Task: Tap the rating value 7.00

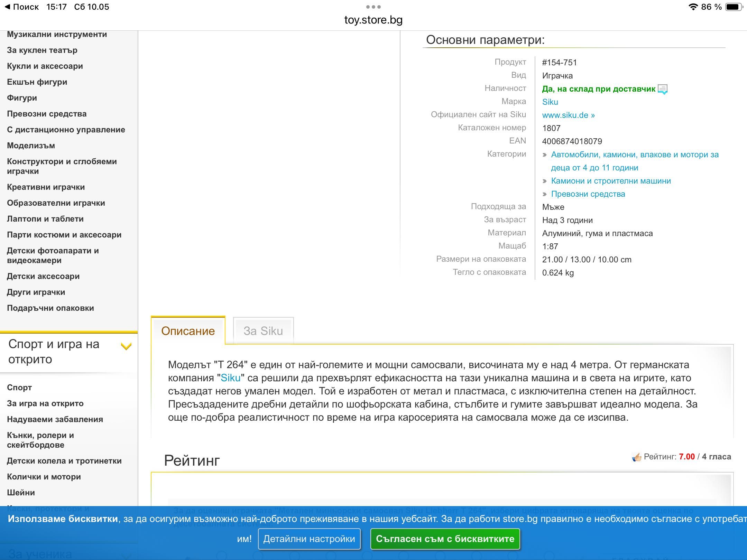Action: [687, 457]
